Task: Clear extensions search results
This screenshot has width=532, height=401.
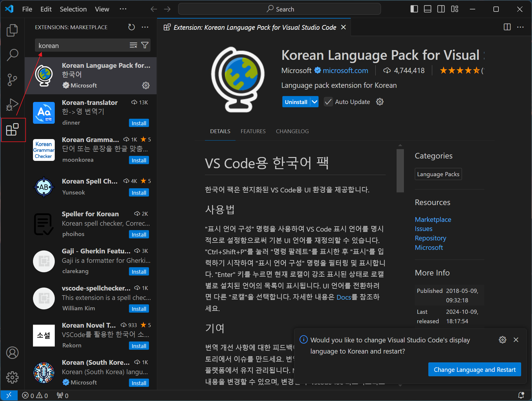Action: (x=133, y=45)
